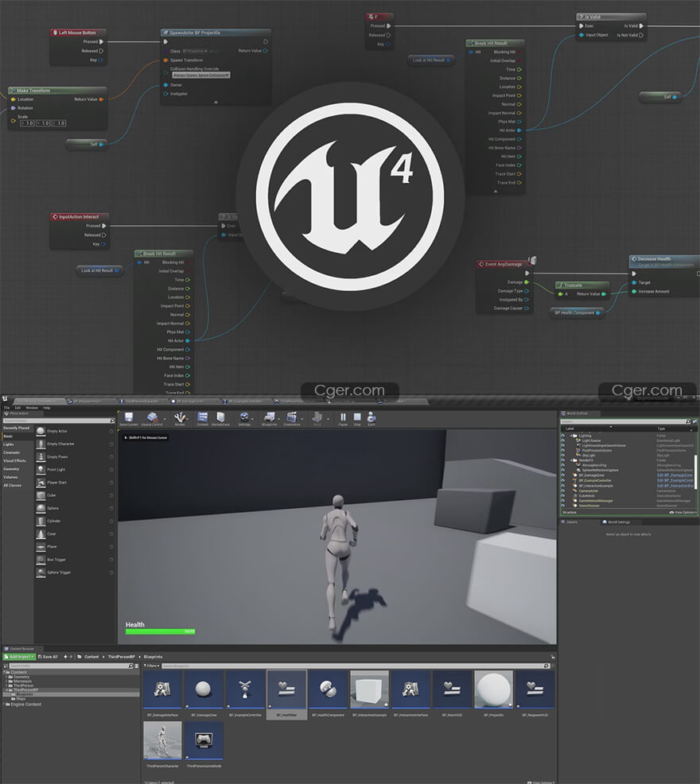Viewport: 700px width, 784px height.
Task: Hide the GameSession actor
Action: coord(563,506)
